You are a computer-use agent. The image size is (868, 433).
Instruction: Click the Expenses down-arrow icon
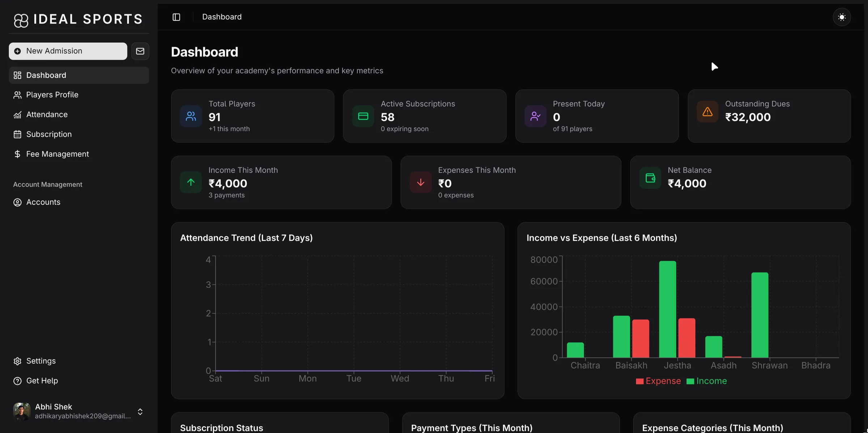click(x=421, y=183)
